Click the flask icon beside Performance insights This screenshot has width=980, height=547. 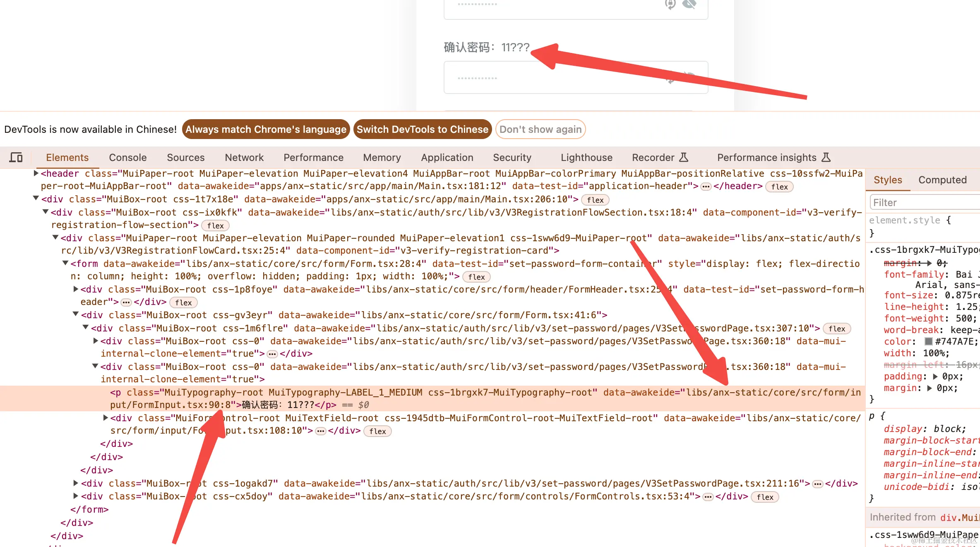[x=826, y=157]
